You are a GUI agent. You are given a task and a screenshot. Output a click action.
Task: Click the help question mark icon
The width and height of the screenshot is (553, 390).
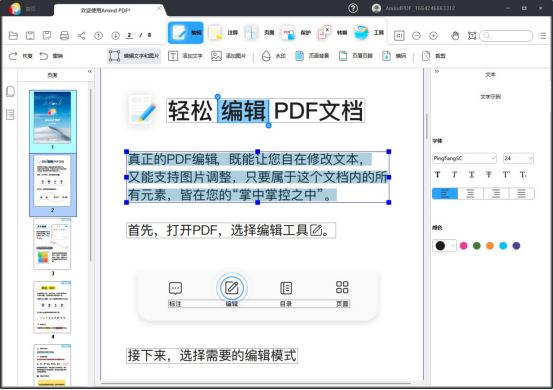pyautogui.click(x=353, y=8)
